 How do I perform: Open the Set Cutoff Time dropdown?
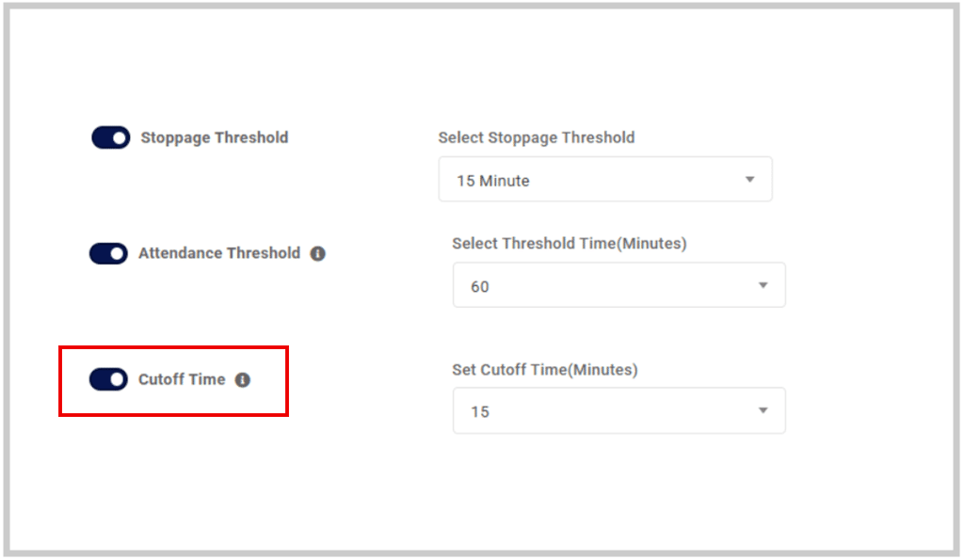point(619,410)
